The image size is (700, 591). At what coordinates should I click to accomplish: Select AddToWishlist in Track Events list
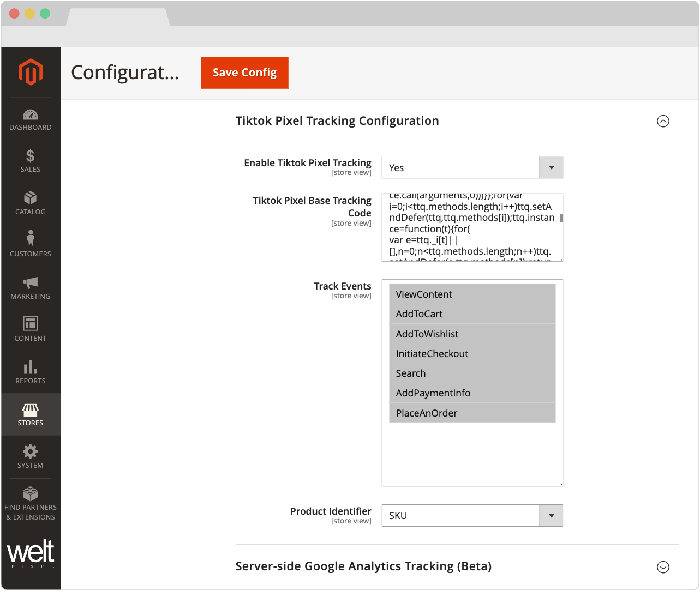pos(472,334)
